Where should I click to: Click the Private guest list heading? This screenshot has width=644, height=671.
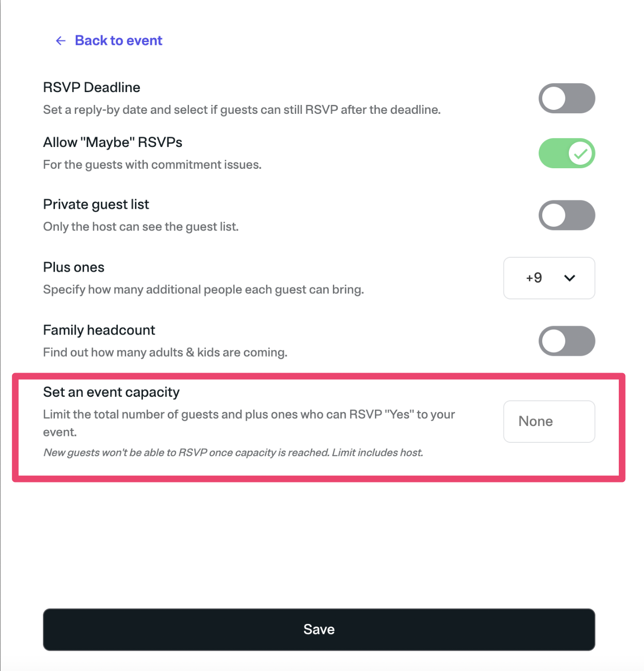coord(96,204)
